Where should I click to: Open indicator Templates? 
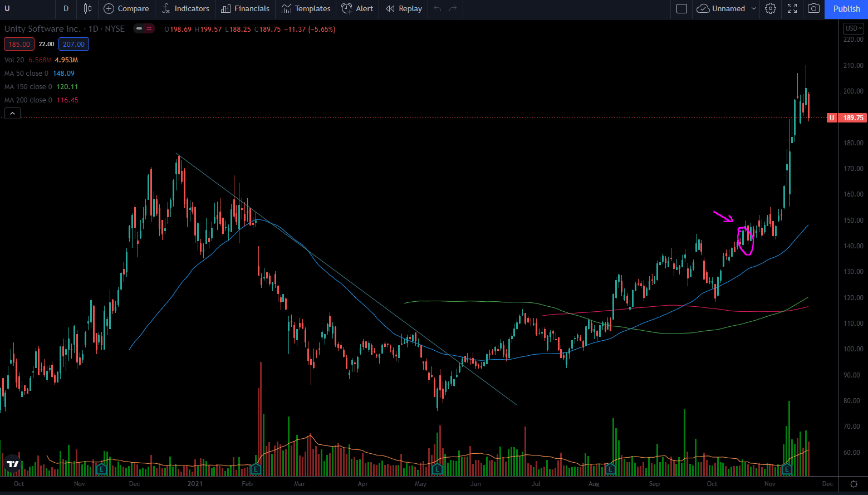pos(306,8)
